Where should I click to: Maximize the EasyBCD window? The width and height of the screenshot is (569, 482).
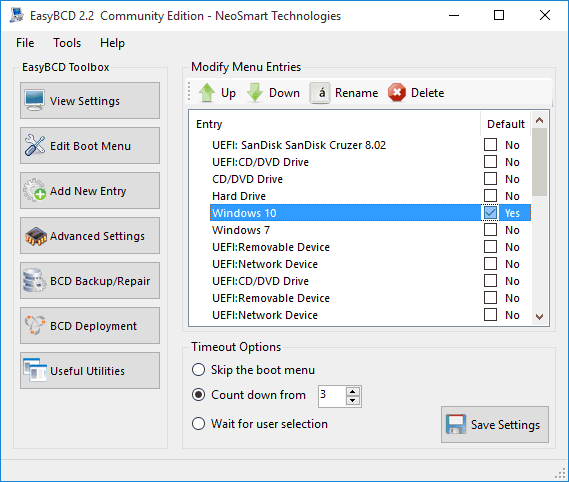coord(499,15)
